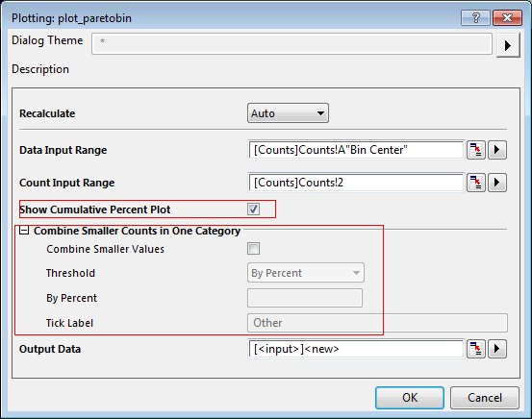
Task: Enable the Combine Smaller Values checkbox
Action: 253,249
